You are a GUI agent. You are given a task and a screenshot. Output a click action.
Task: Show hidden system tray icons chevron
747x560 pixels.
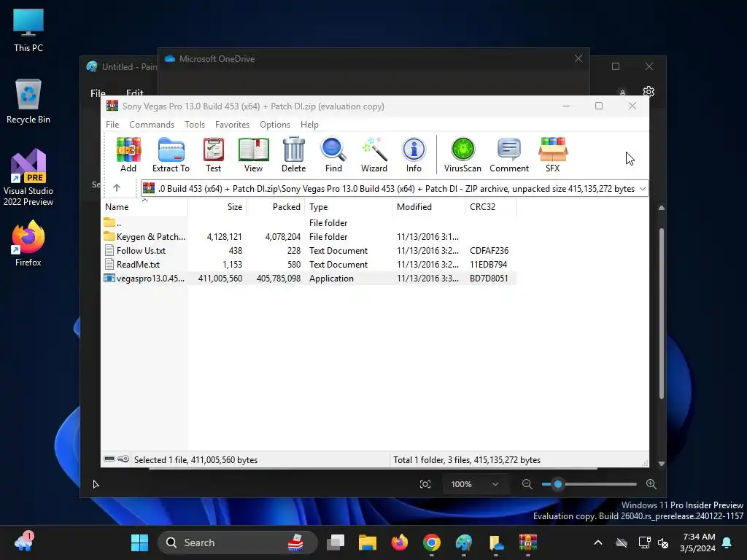pos(598,542)
